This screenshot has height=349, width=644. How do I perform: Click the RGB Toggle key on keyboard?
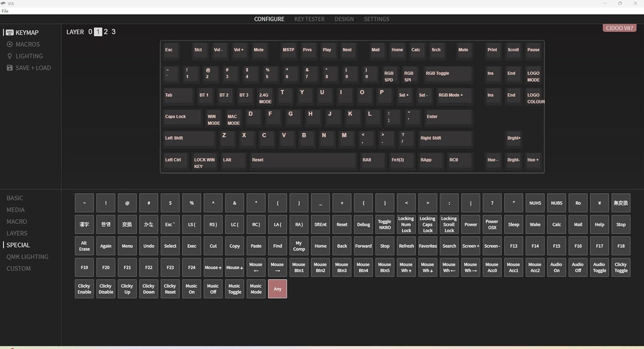[447, 74]
